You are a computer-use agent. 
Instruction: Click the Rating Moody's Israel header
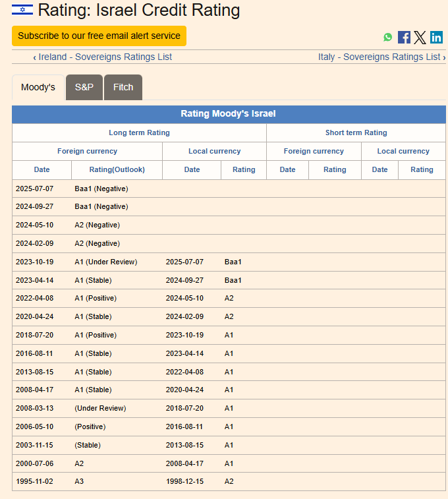pos(229,114)
